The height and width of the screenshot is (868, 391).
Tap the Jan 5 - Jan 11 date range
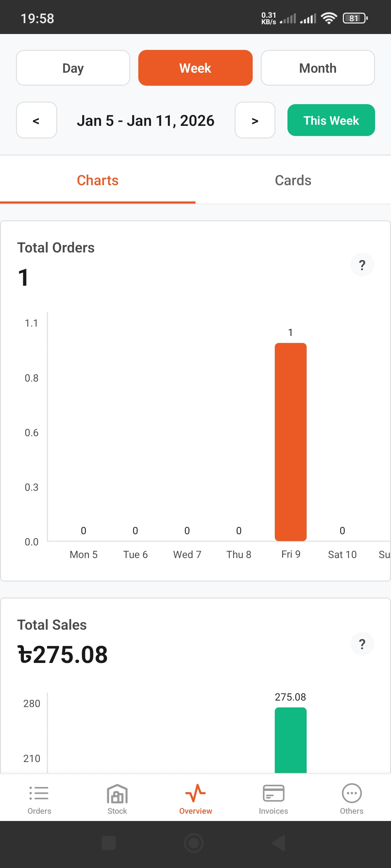click(146, 121)
